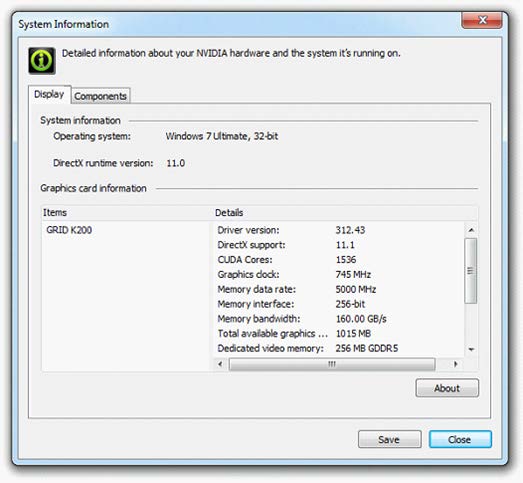Click the Memory bandwidth value 160.00 GB/s

(x=361, y=319)
